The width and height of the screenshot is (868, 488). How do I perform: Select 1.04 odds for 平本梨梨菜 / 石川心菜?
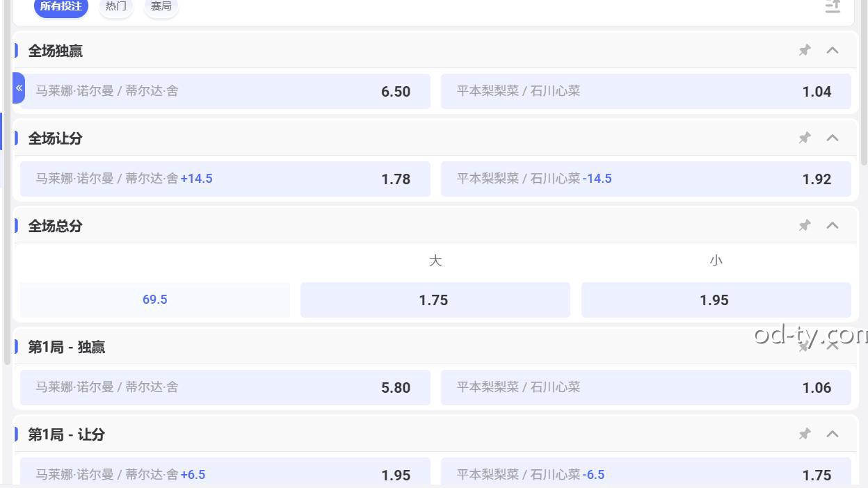(x=645, y=91)
